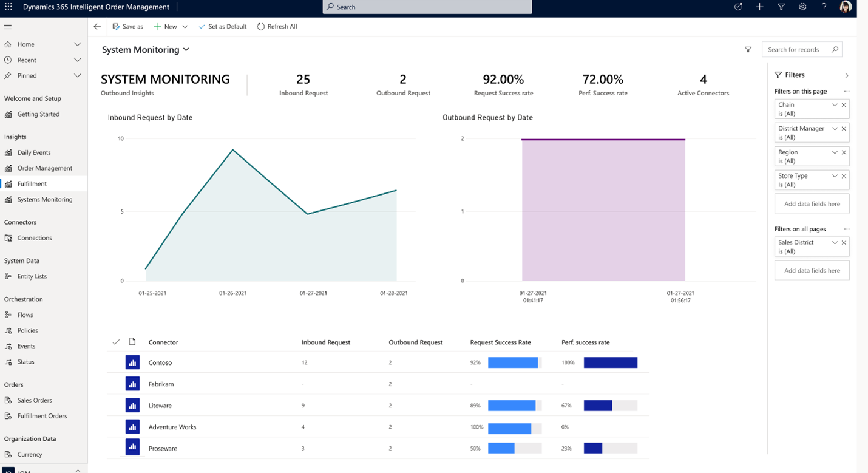Select the checkmark column header in the table
The width and height of the screenshot is (868, 473).
click(115, 342)
